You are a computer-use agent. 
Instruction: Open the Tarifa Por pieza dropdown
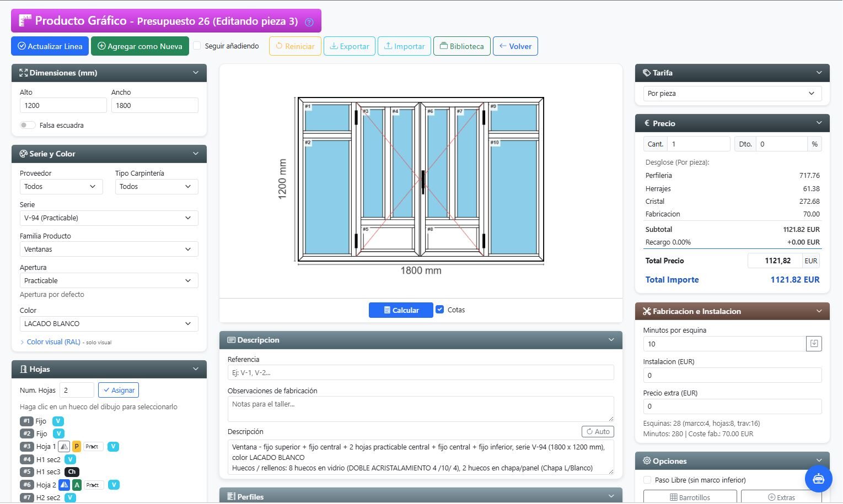pyautogui.click(x=732, y=94)
